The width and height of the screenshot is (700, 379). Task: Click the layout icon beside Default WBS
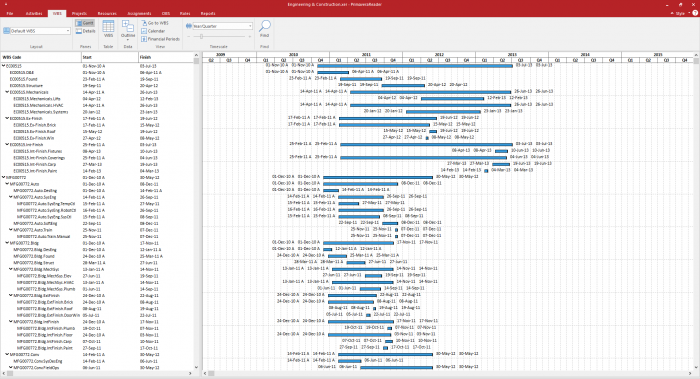6,31
